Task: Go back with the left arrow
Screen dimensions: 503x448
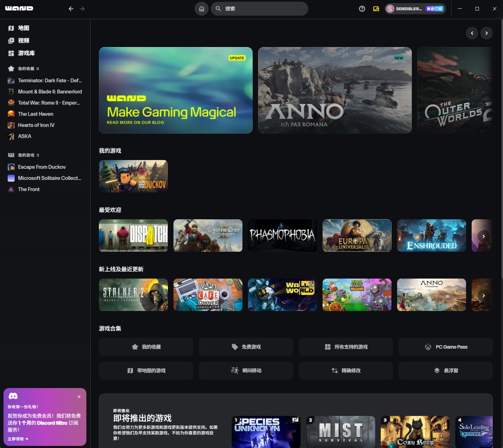Action: [x=71, y=9]
